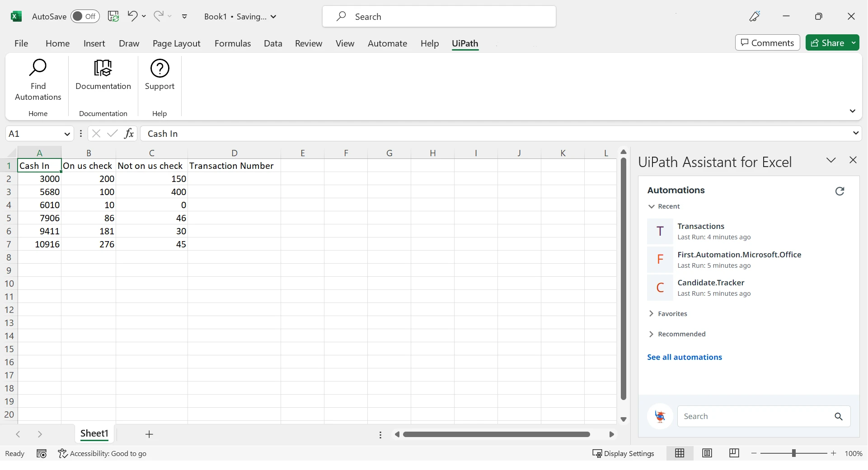Refresh the Automations list
868x470 pixels.
click(840, 191)
